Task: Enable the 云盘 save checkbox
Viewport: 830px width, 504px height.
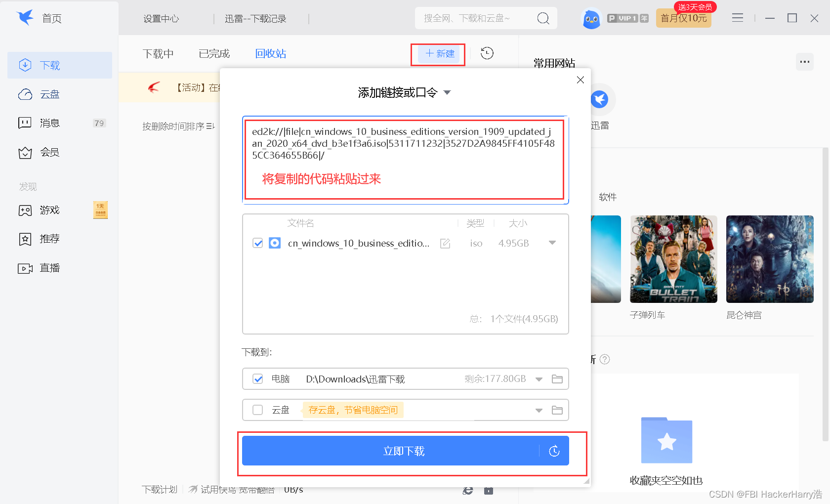Action: pos(257,410)
